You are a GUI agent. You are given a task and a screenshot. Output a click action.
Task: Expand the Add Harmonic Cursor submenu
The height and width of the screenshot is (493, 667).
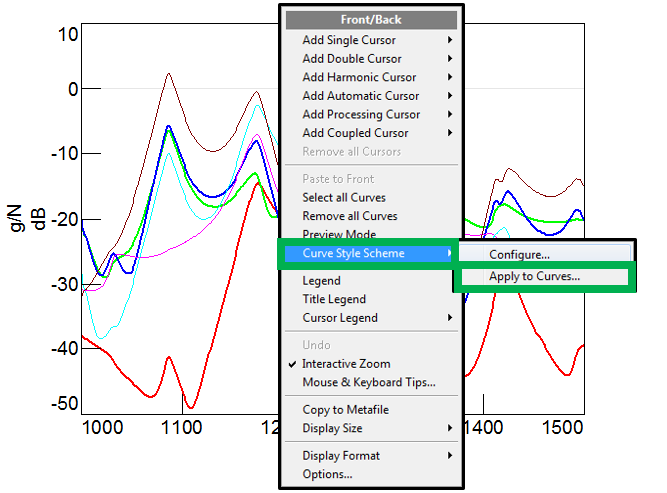tap(359, 77)
